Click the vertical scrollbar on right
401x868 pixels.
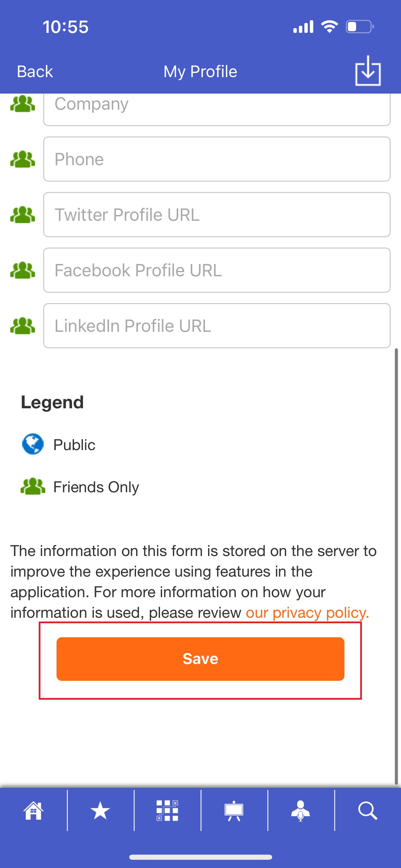pos(396,566)
